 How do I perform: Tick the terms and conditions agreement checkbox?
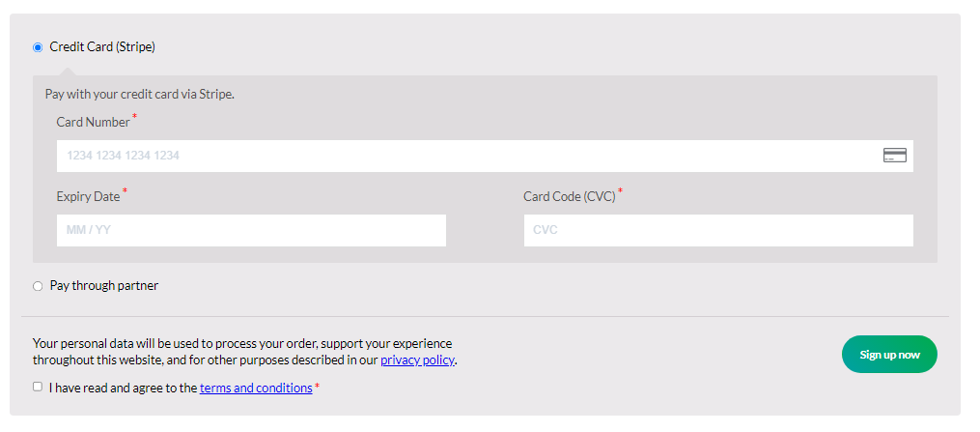click(38, 387)
